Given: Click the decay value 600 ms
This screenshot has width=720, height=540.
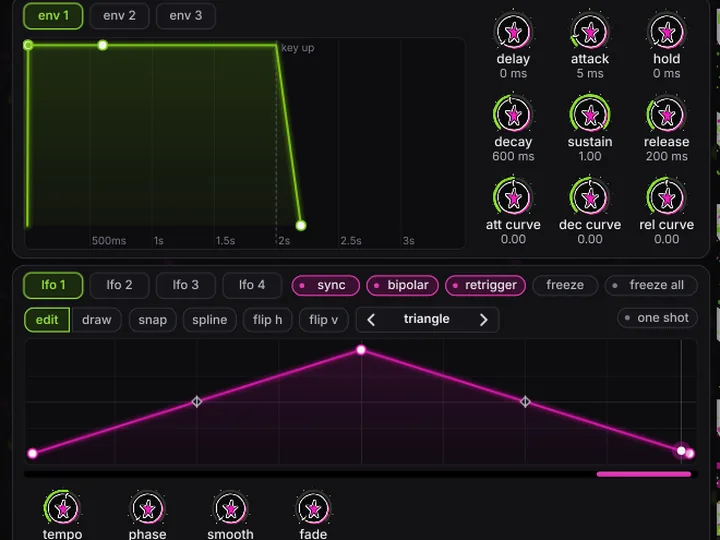Looking at the screenshot, I should click(x=513, y=157).
